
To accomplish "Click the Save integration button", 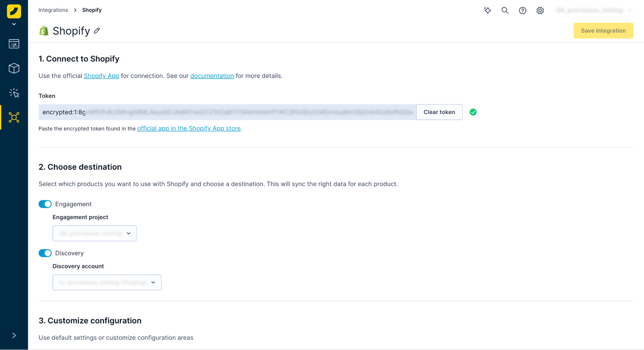I will (603, 30).
